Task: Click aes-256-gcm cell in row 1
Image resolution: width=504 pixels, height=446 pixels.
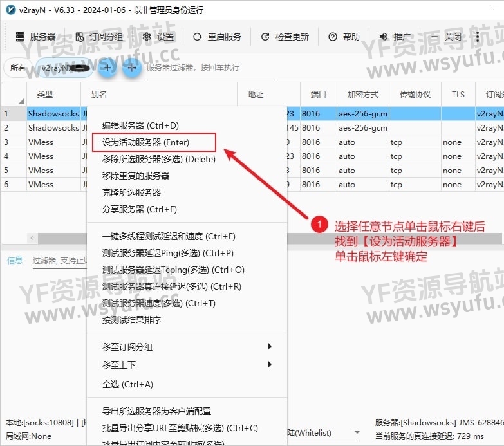Action: click(363, 114)
